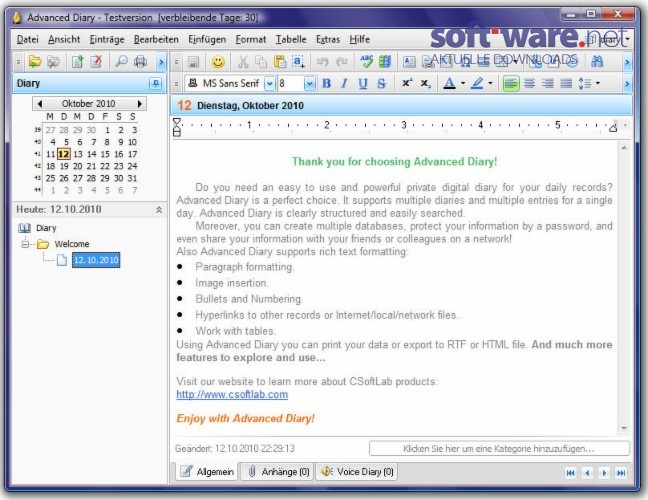
Task: Select the Allgemein tab
Action: 207,471
